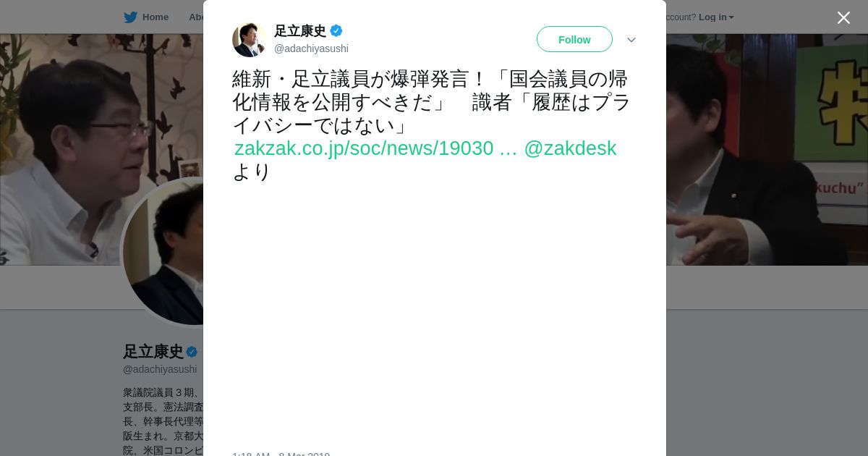Click the verified badge in the profile sidebar
Viewport: 868px width, 456px height.
192,352
